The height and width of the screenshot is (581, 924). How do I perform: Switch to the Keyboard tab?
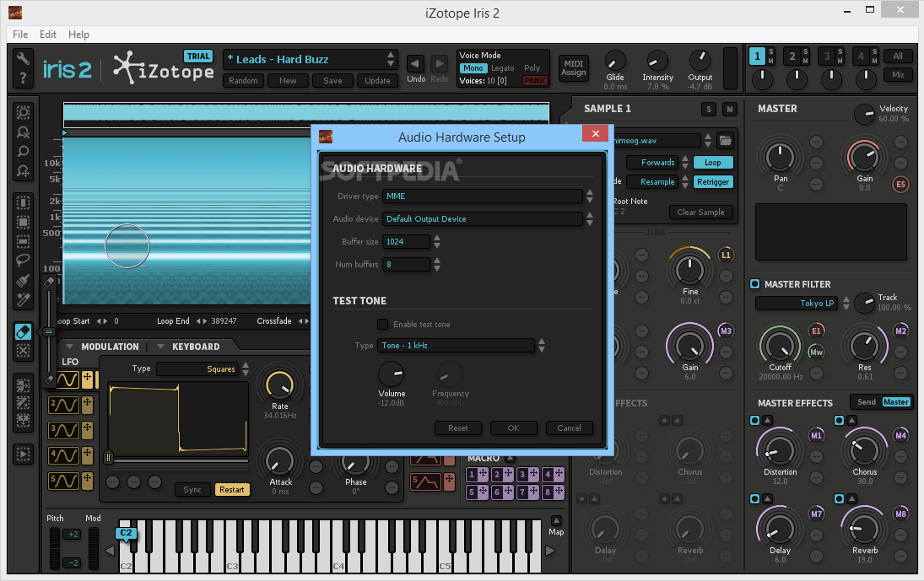tap(196, 347)
